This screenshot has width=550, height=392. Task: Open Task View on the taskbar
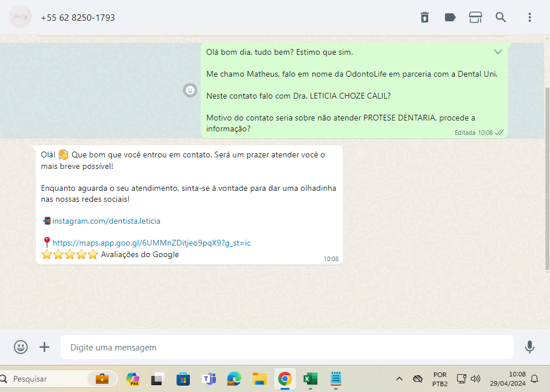158,379
